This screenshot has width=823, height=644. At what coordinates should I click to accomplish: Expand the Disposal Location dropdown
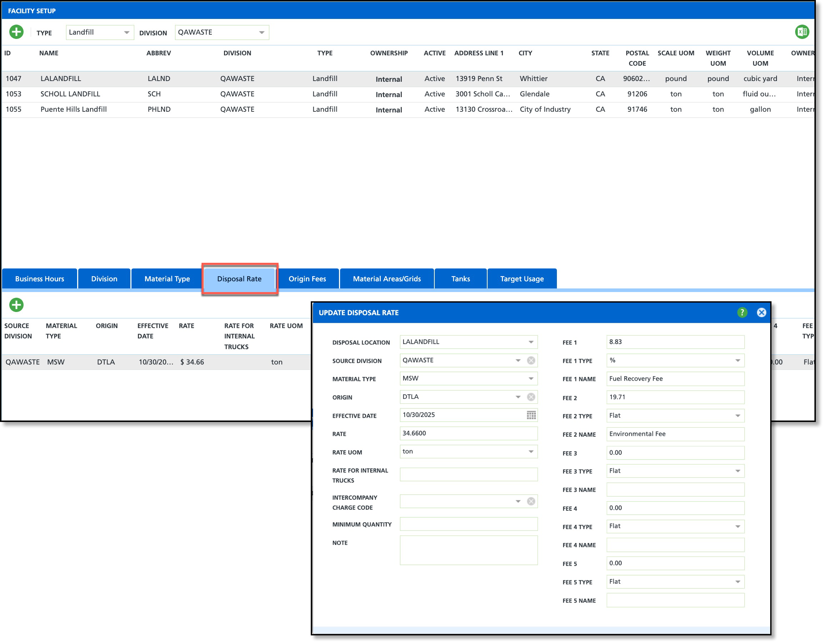tap(531, 342)
